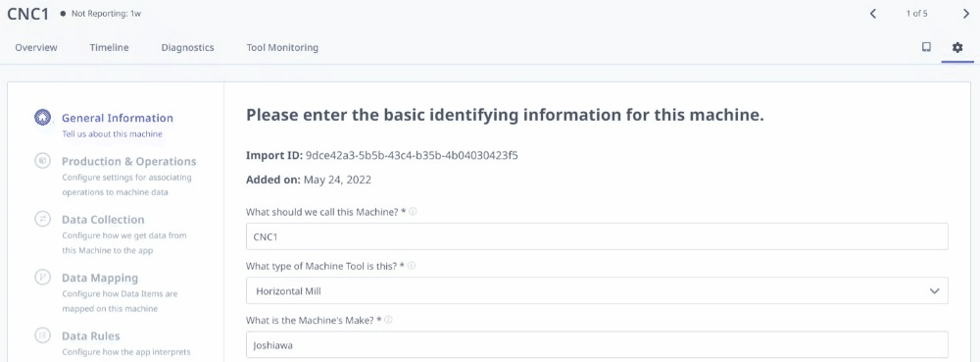This screenshot has height=362, width=980.
Task: Click the CNC1 machine name input field
Action: click(x=597, y=237)
